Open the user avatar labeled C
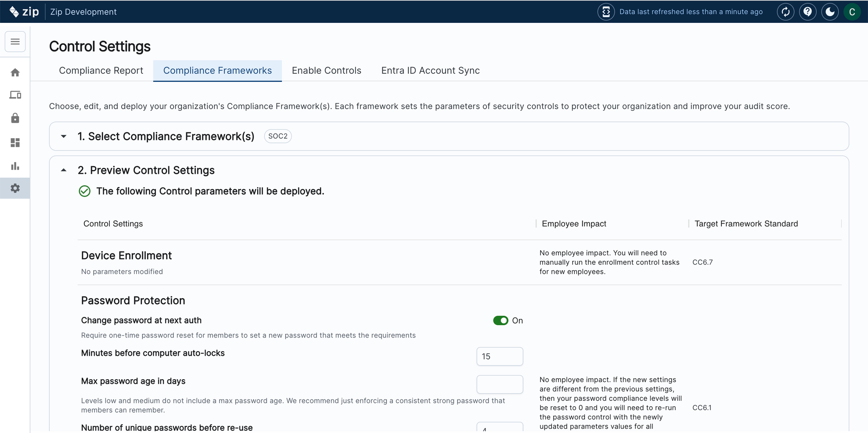 click(x=852, y=12)
